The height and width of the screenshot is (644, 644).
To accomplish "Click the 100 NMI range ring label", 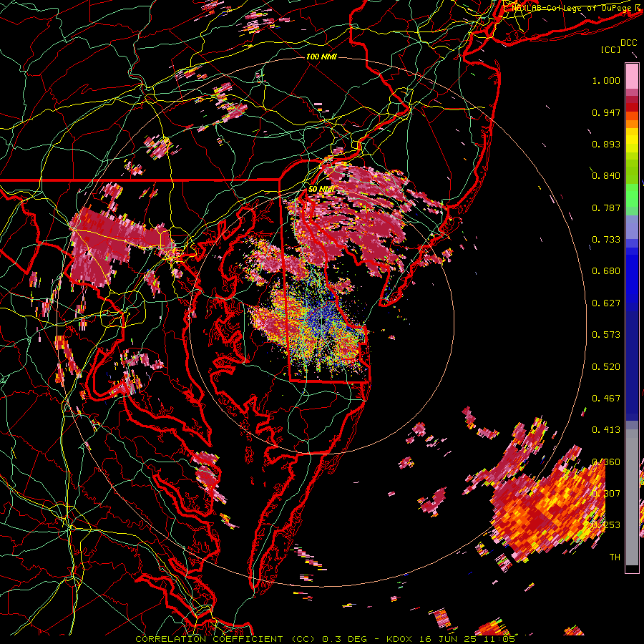I will (321, 57).
